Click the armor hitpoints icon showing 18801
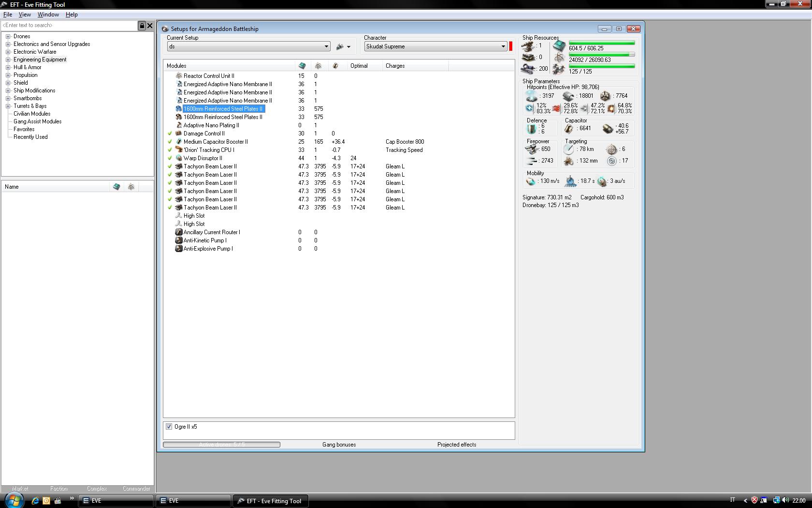 (x=568, y=96)
